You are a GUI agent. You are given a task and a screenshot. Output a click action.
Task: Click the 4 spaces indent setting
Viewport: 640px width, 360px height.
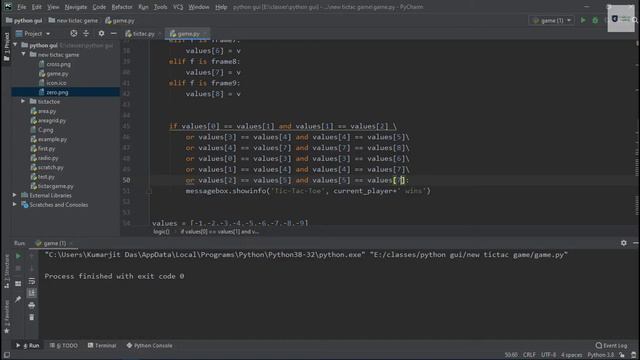click(x=571, y=355)
